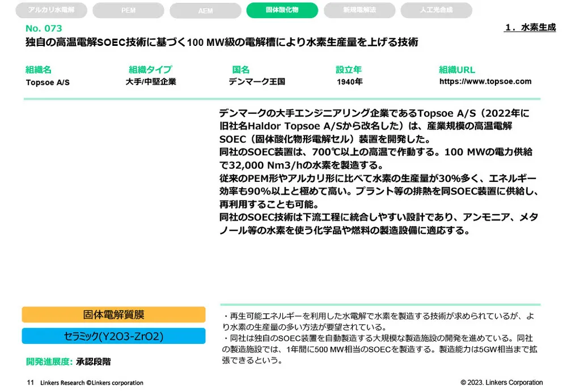Click the 開発進展度: label
567x392 pixels.
pos(49,361)
